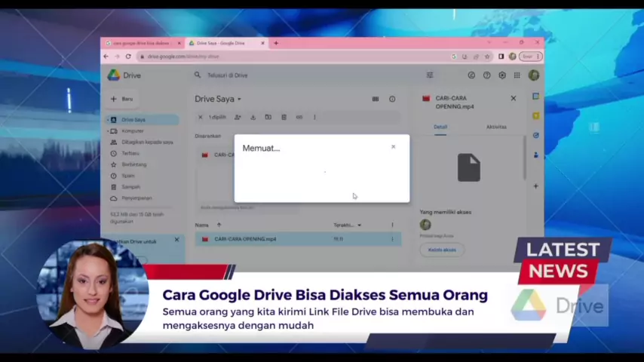The height and width of the screenshot is (362, 644).
Task: Toggle the details info panel
Action: tap(392, 99)
